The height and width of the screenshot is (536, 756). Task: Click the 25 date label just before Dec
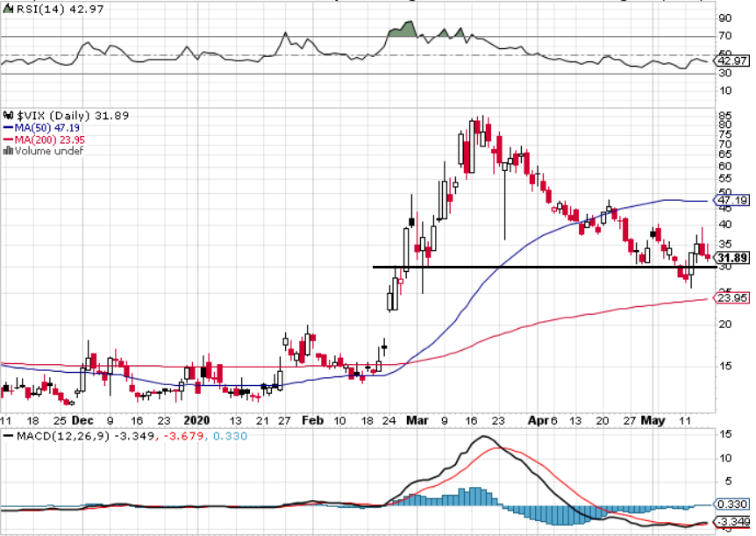click(61, 421)
